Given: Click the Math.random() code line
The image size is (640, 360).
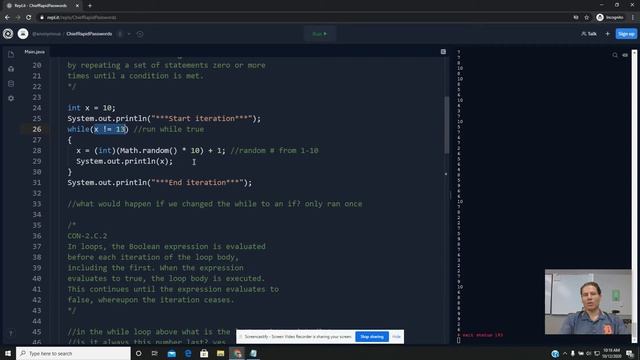Looking at the screenshot, I should coord(197,151).
